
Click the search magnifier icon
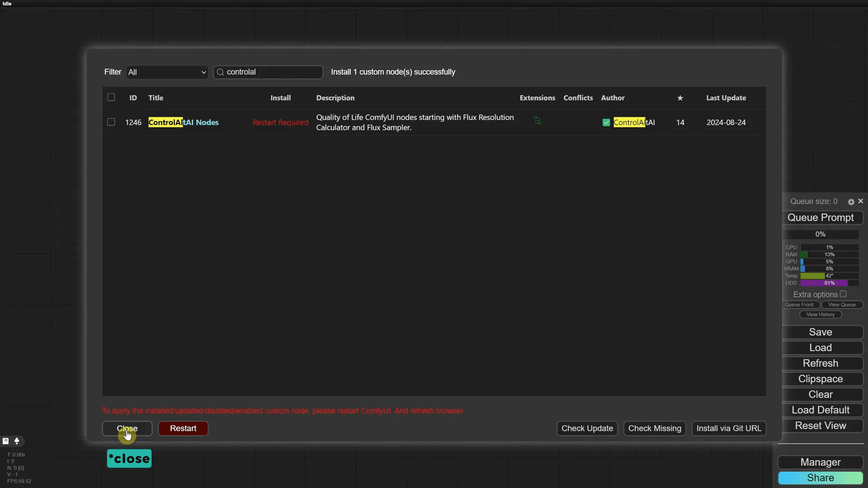[x=221, y=72]
